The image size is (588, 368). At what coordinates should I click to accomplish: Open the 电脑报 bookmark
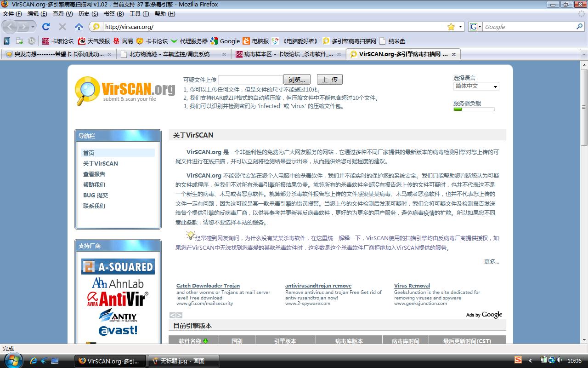pos(256,41)
